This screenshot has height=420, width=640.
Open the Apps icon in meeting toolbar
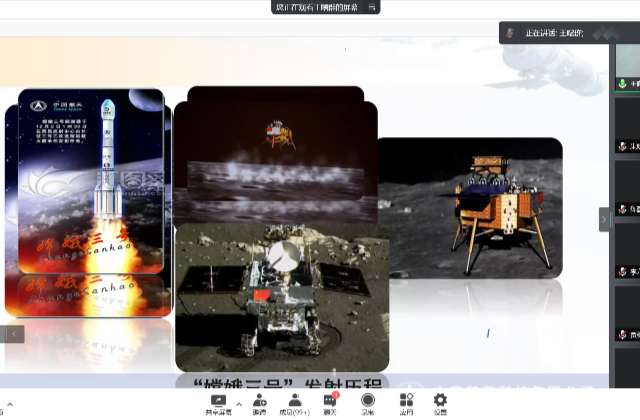(x=406, y=402)
